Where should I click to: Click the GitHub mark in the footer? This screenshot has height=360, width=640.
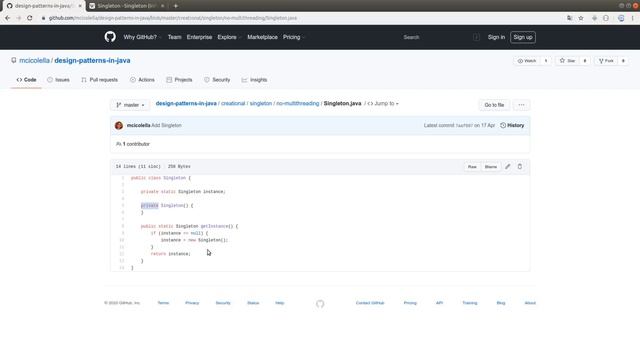coord(320,304)
